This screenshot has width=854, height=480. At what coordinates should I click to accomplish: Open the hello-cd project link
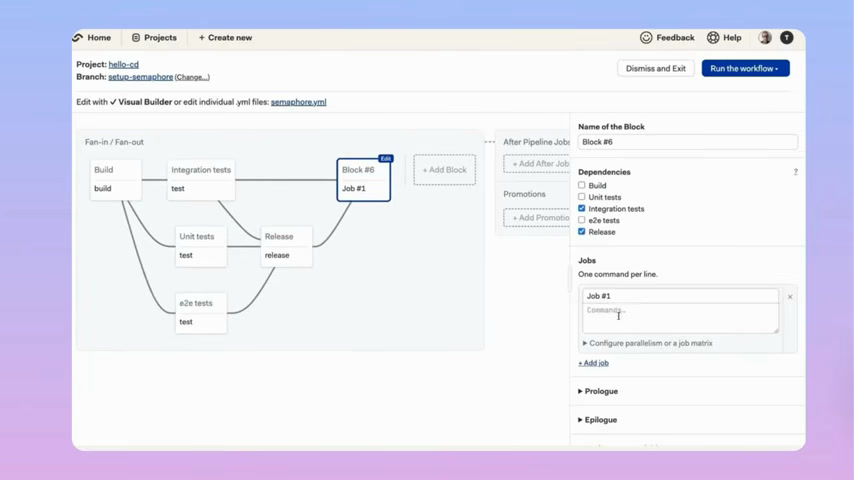124,64
